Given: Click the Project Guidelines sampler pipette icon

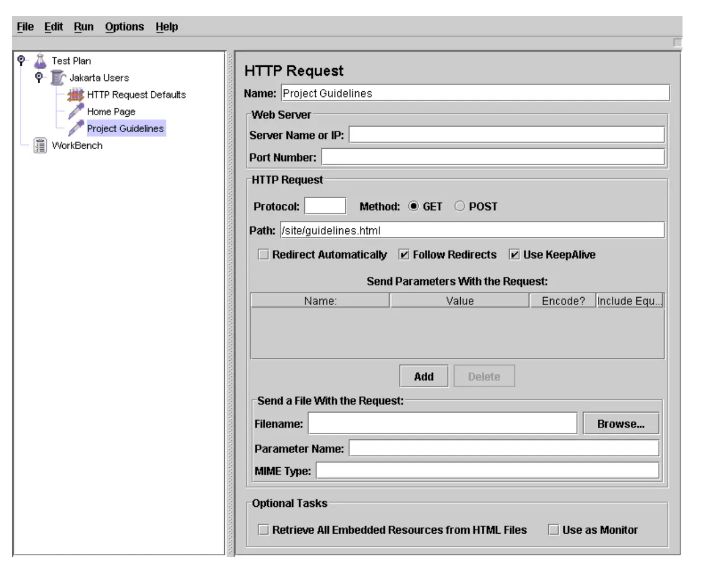Looking at the screenshot, I should 76,128.
